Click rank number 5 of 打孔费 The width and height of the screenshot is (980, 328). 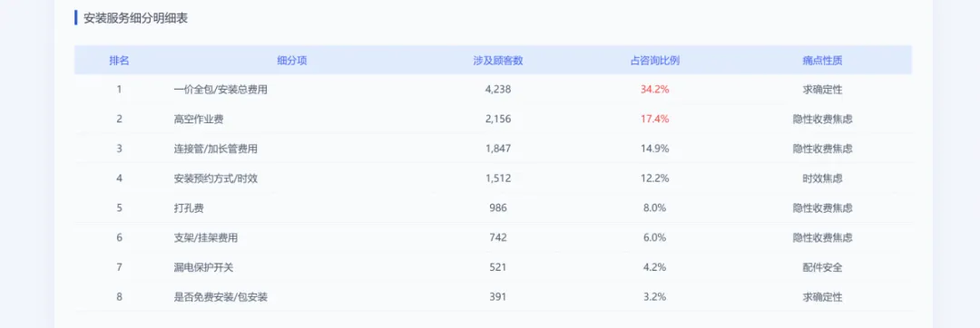(119, 207)
